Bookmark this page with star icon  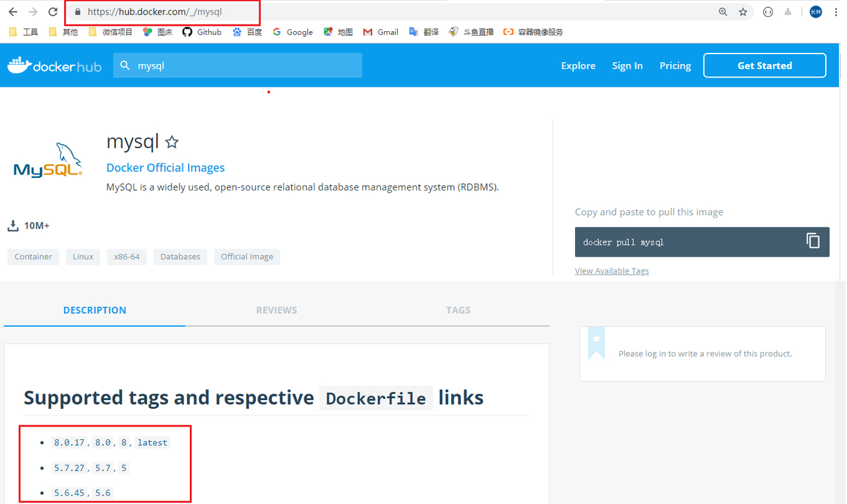743,12
